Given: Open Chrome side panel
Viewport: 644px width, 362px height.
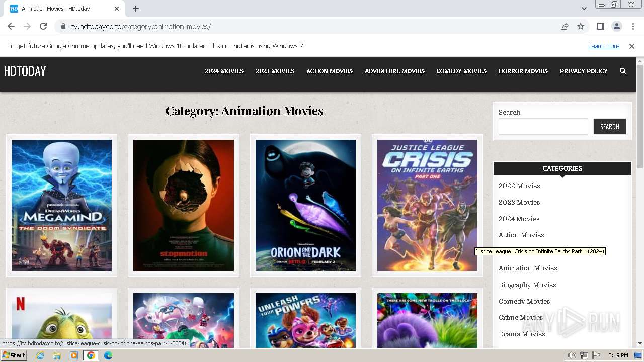Looking at the screenshot, I should [x=601, y=26].
